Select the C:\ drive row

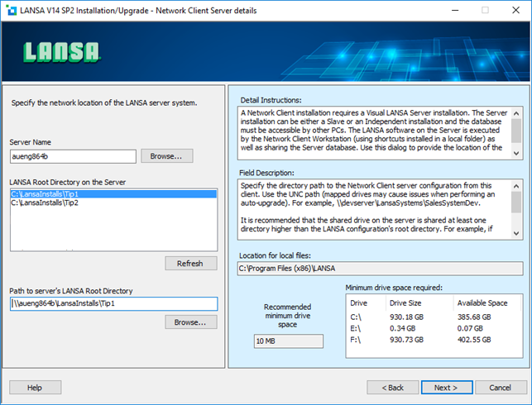coord(434,317)
